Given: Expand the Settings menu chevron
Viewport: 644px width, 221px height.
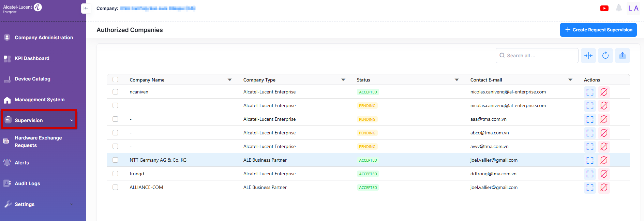Looking at the screenshot, I should pyautogui.click(x=72, y=204).
